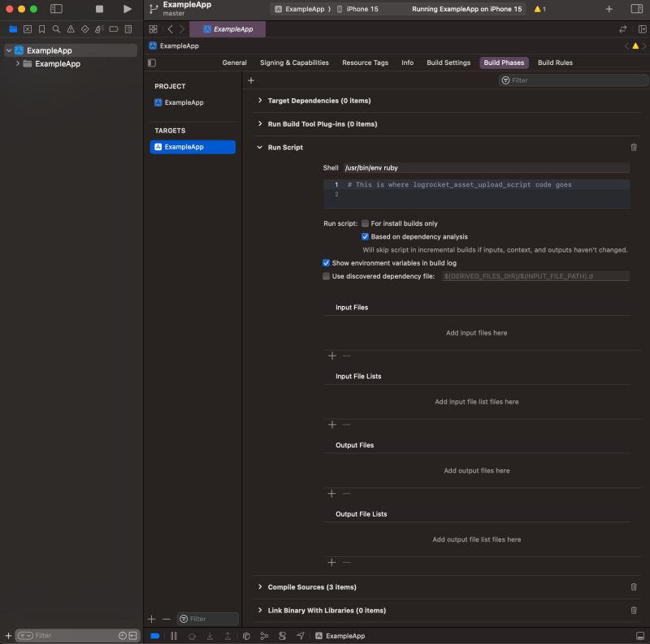Expand Link Binary With Libraries section
Screen dimensions: 650x644
[x=260, y=610]
